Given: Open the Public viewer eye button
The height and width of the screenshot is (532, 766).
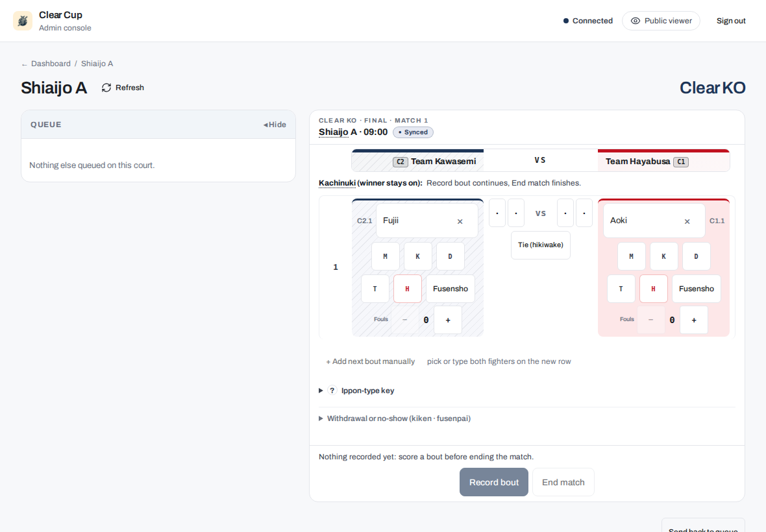Looking at the screenshot, I should pos(661,21).
